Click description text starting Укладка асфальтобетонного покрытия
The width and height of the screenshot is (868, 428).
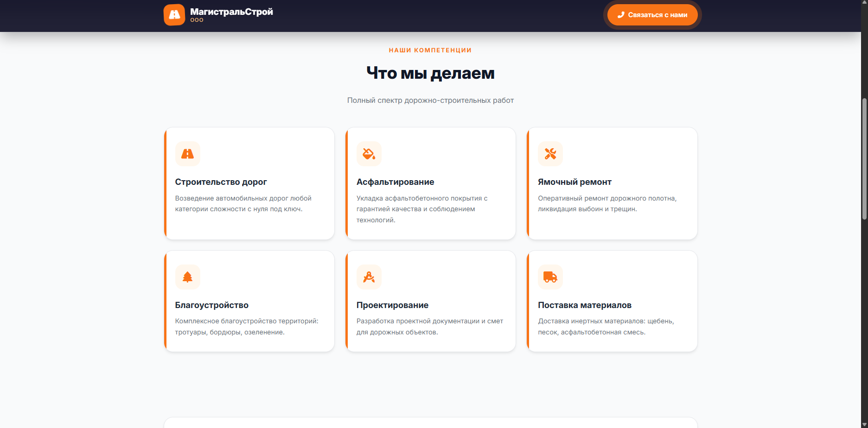pos(422,209)
